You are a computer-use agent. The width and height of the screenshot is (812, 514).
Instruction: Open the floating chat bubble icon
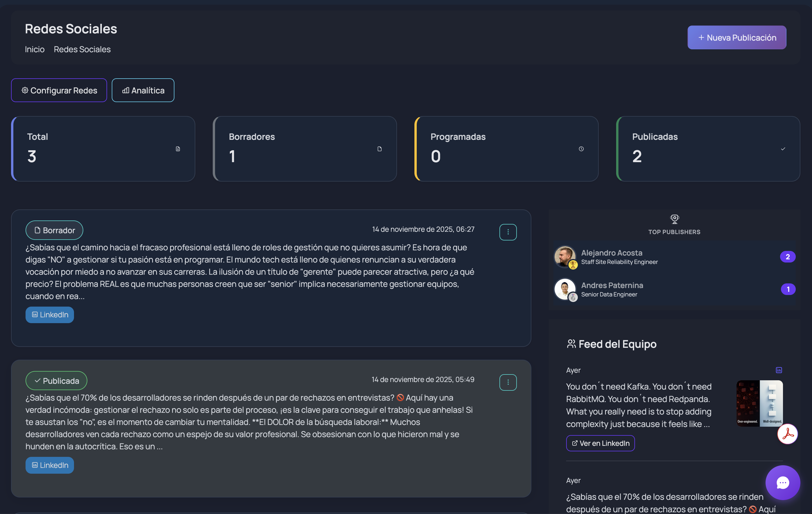pos(782,482)
